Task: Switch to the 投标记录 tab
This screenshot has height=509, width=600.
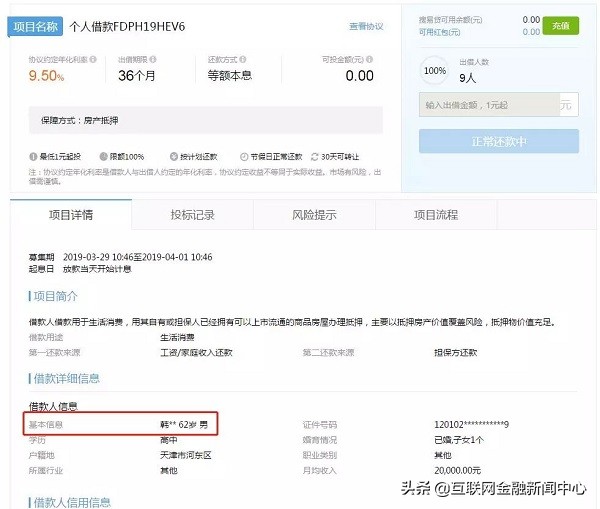Action: [x=192, y=215]
